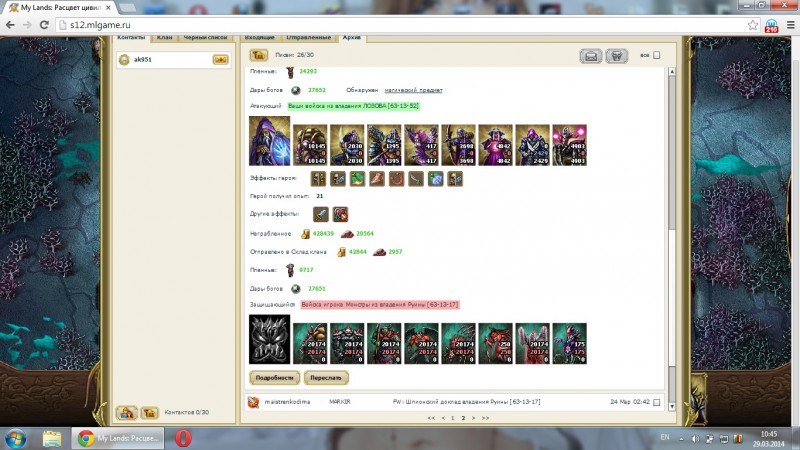
Task: Click the open envelope icon button
Action: (x=591, y=56)
